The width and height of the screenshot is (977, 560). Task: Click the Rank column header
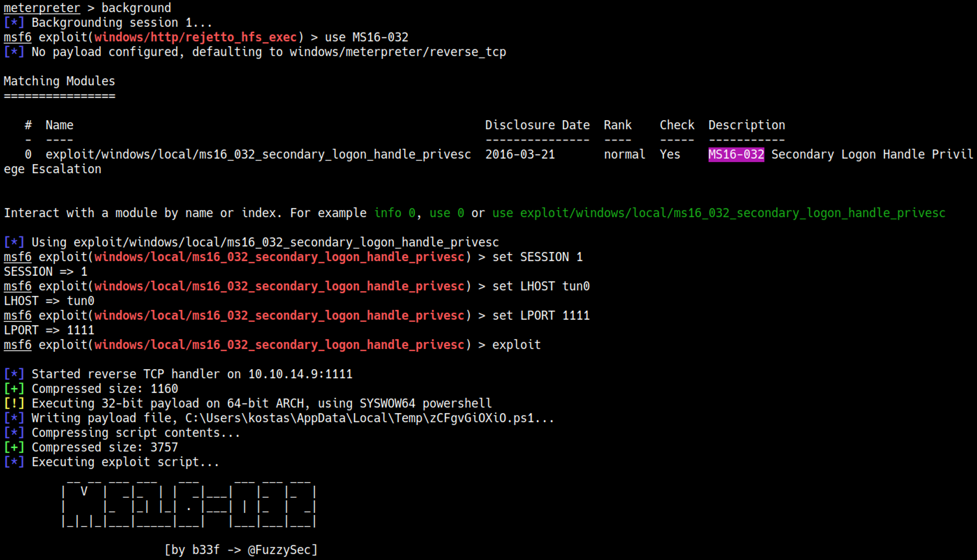[617, 125]
